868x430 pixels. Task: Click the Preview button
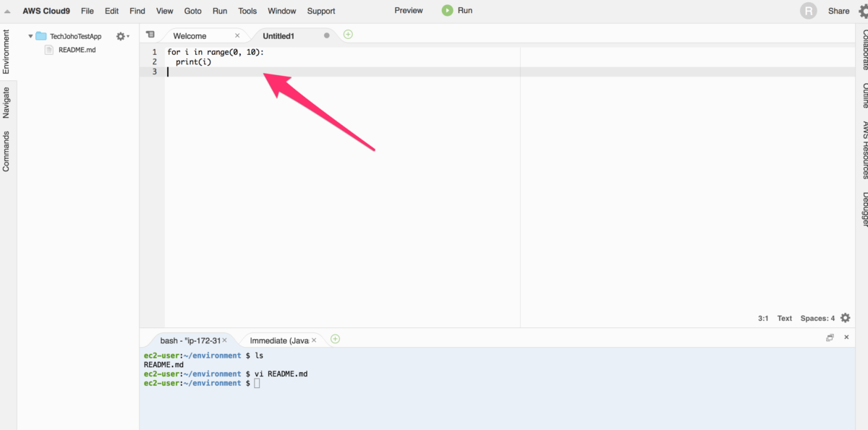[x=409, y=11]
